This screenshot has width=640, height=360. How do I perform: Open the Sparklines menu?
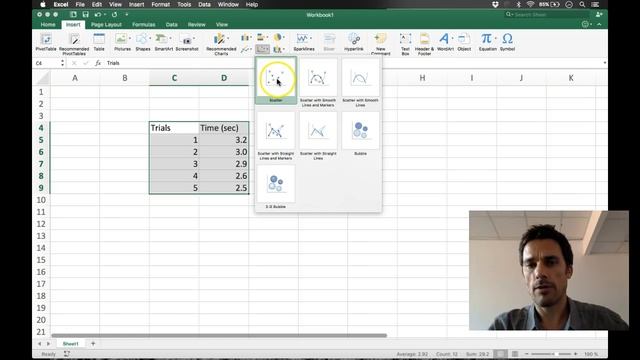(304, 42)
